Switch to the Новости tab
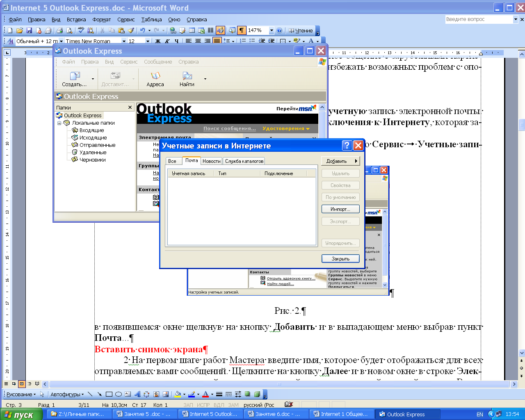 click(212, 161)
